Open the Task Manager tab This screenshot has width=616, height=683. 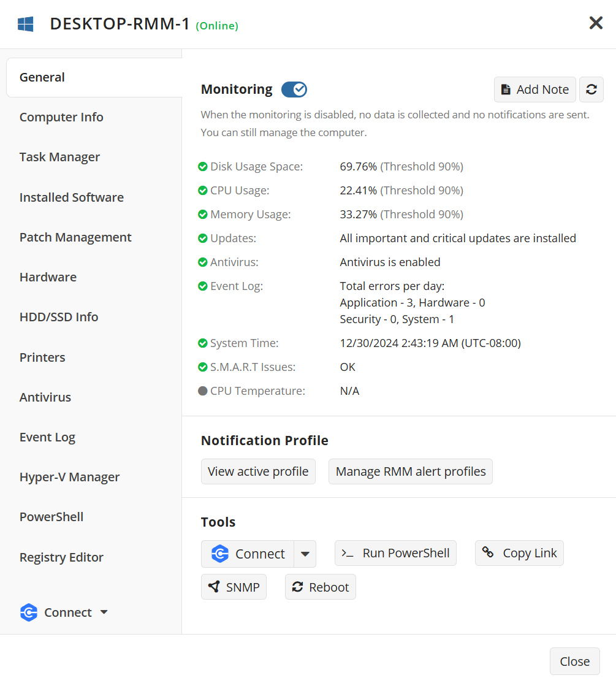click(59, 157)
